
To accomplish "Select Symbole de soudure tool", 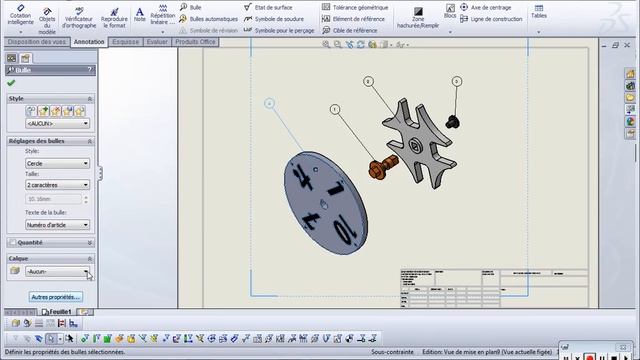I will point(274,19).
